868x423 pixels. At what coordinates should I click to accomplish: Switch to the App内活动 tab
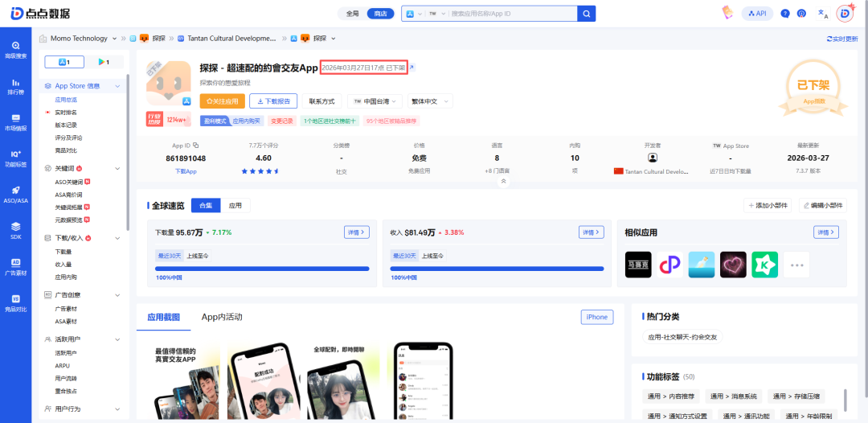coord(222,317)
